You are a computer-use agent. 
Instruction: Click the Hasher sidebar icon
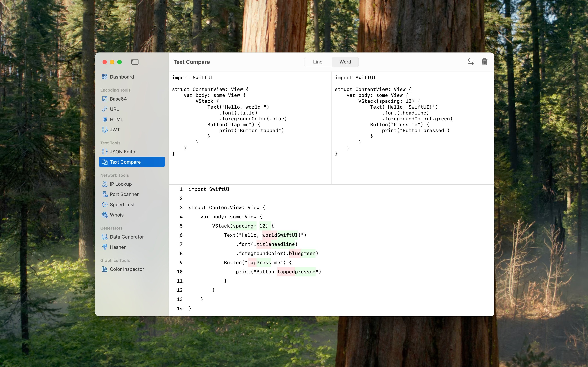click(105, 247)
